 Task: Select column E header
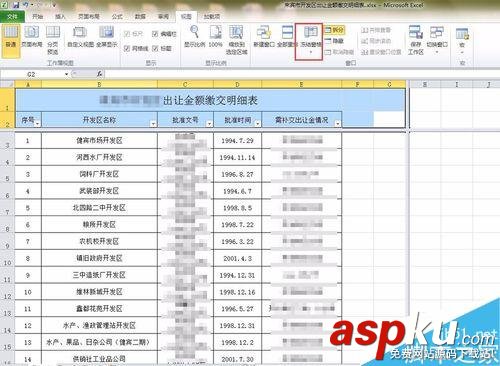click(302, 85)
